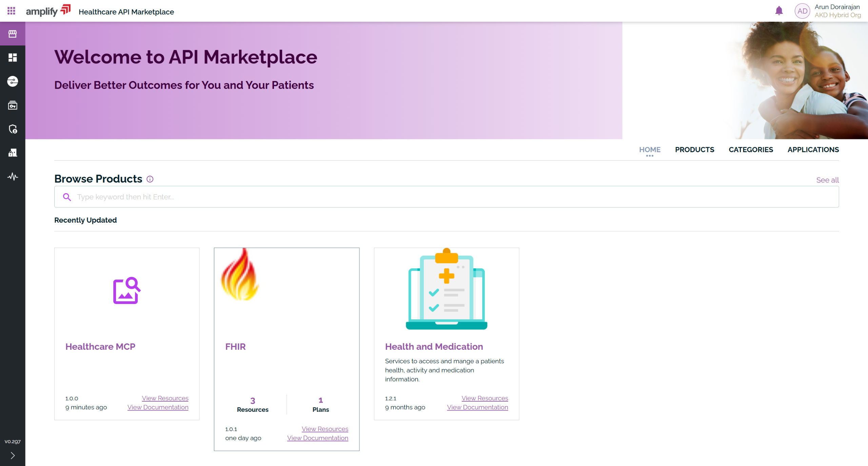
Task: Open the Health and Medication product title
Action: point(434,347)
